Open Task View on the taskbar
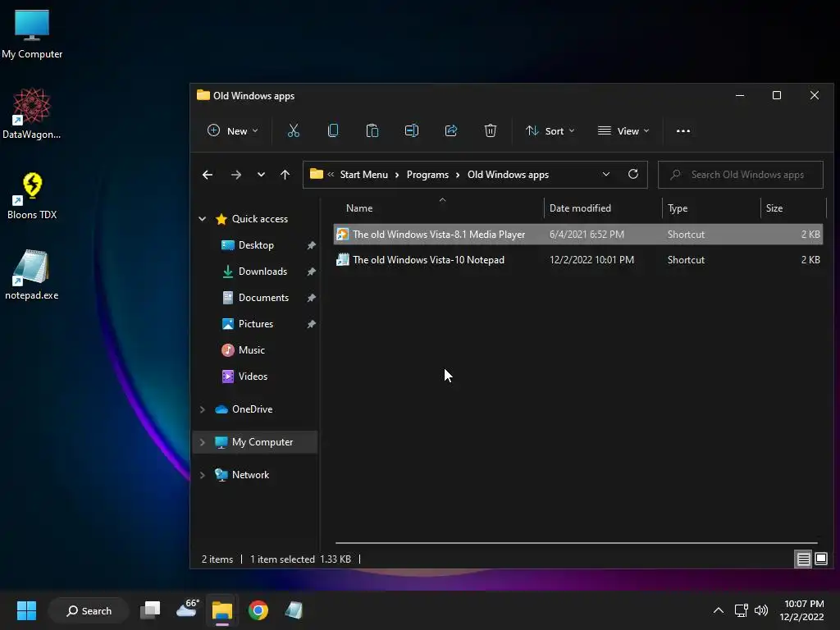 coord(150,610)
